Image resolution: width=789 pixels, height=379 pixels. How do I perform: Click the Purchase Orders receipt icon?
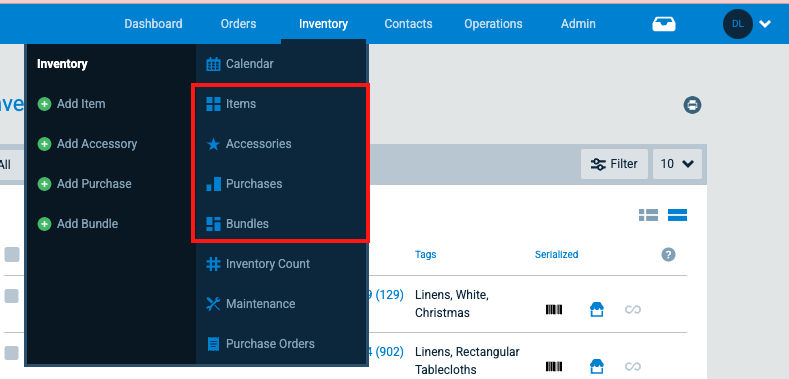pos(213,344)
